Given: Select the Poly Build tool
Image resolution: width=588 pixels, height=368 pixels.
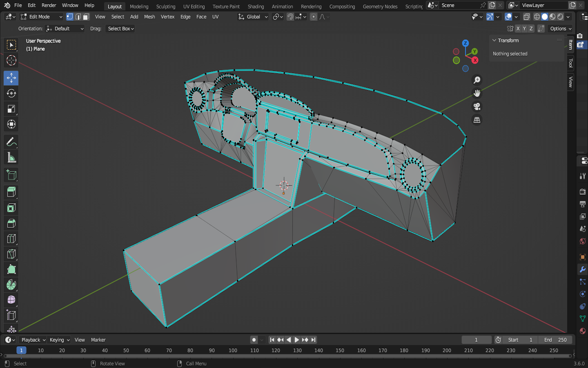Looking at the screenshot, I should click(11, 269).
